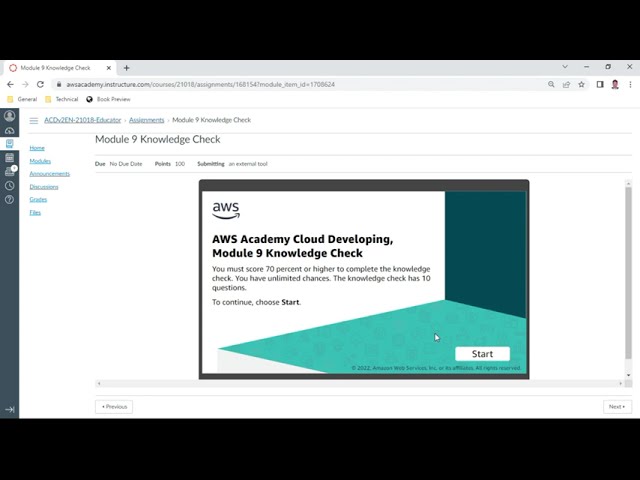Go back with browser back arrow
640x480 pixels.
point(10,84)
